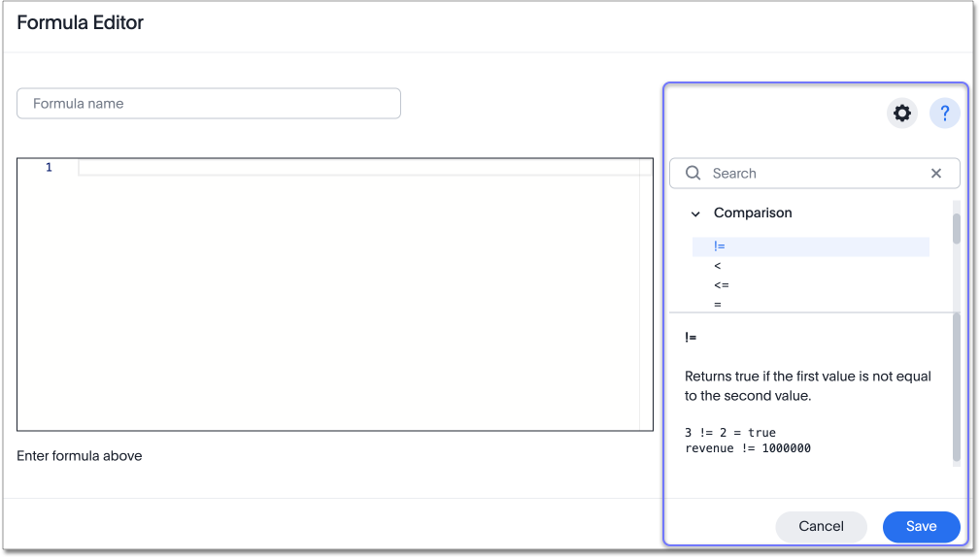Click the "3 != 2 = true" example

tap(730, 433)
